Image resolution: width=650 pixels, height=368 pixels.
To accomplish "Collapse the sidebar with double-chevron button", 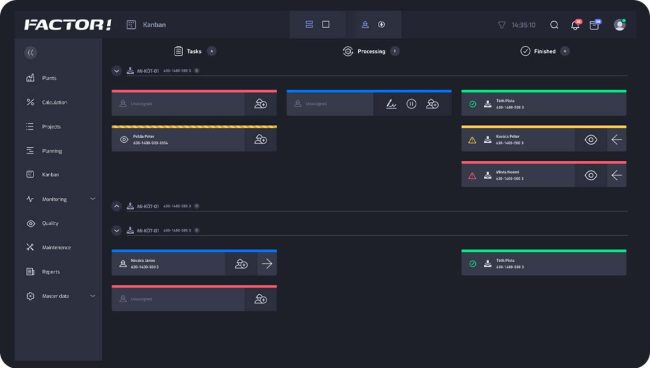I will (31, 53).
